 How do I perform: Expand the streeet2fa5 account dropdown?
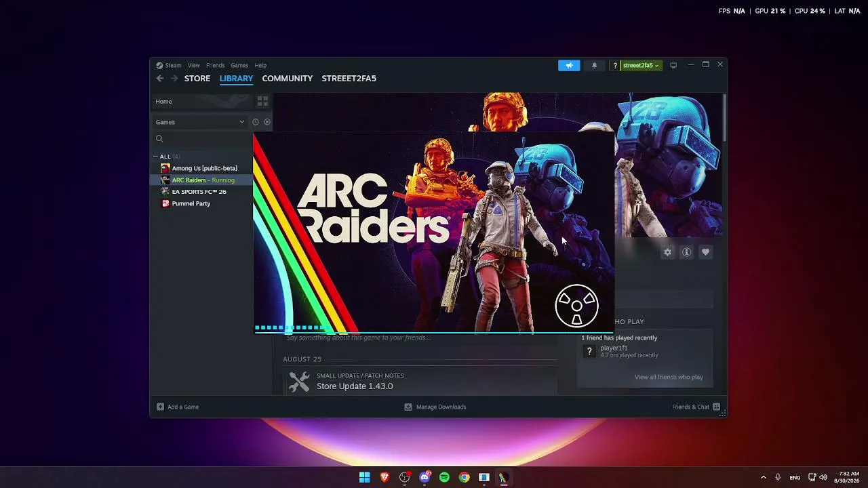tap(641, 65)
